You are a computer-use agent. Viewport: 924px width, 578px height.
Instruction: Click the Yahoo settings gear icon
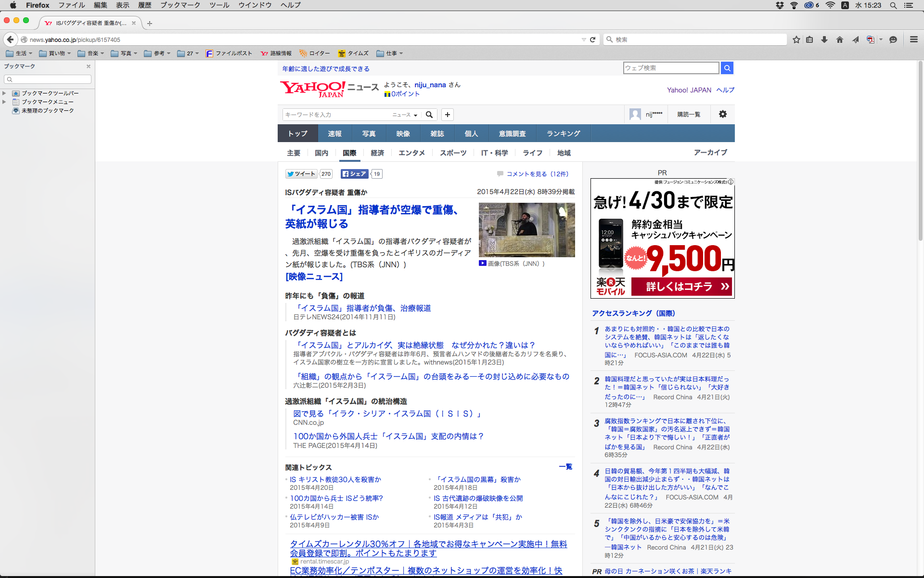tap(723, 114)
